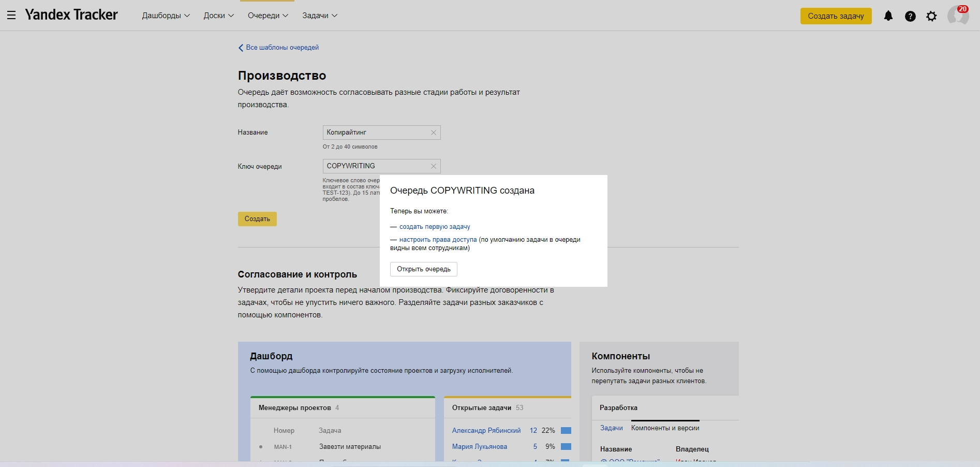Click the MAN-1 task number
Screen dimensions: 980x467
point(283,447)
